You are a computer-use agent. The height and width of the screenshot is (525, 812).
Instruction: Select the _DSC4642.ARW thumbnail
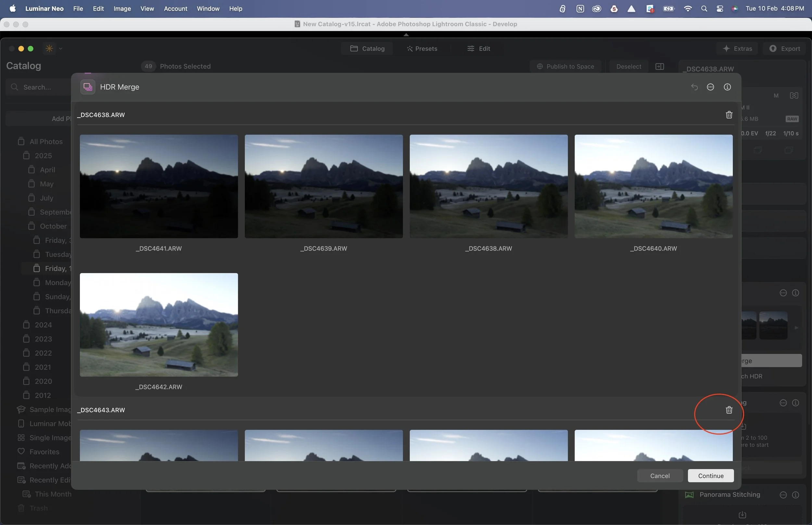click(x=159, y=325)
